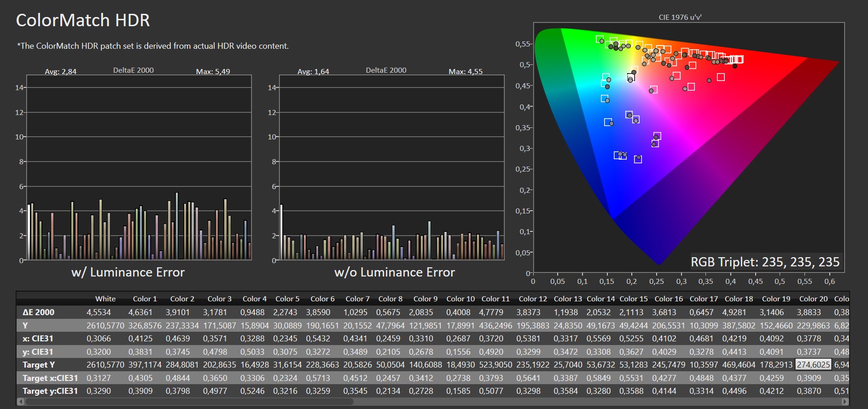
Task: Click the CIE 1976 u'v' chart title
Action: point(680,17)
